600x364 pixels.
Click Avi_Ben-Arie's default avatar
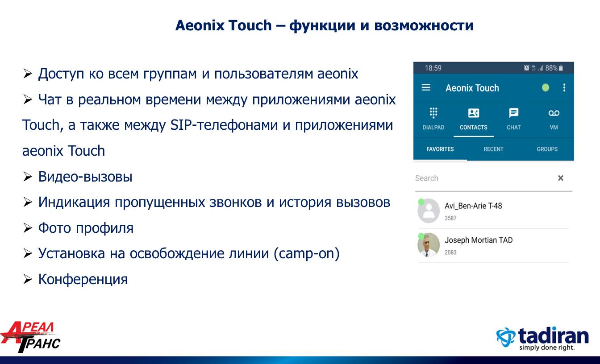point(429,211)
